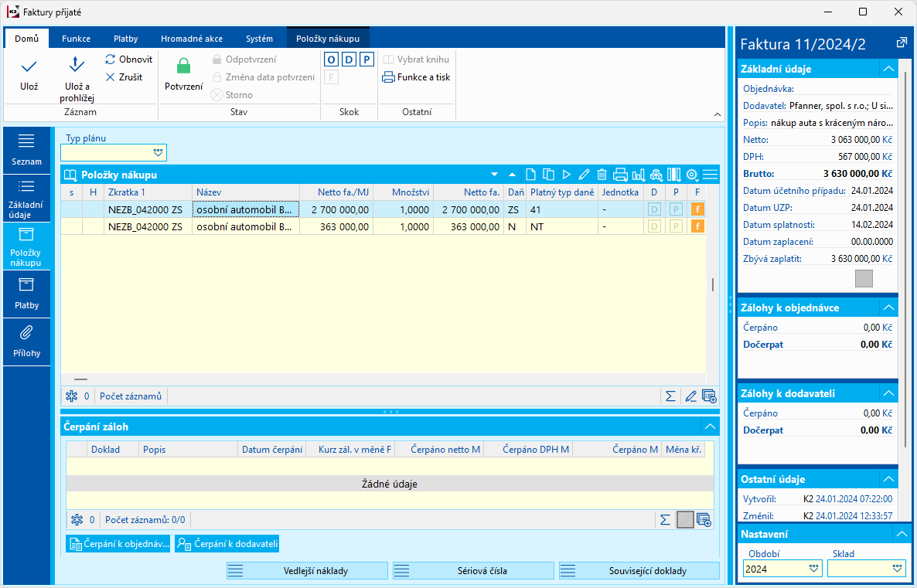Image resolution: width=917 pixels, height=588 pixels.
Task: Select the second osobní automobil item row
Action: coord(245,226)
